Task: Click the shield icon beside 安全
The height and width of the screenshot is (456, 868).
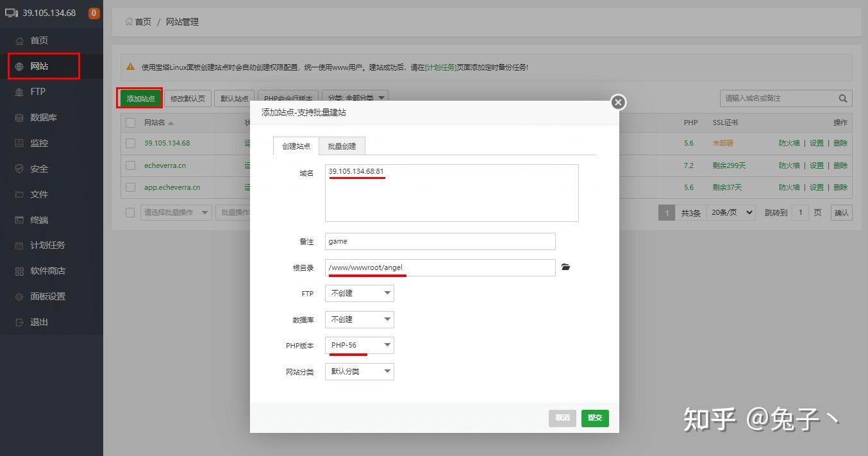Action: [x=19, y=169]
